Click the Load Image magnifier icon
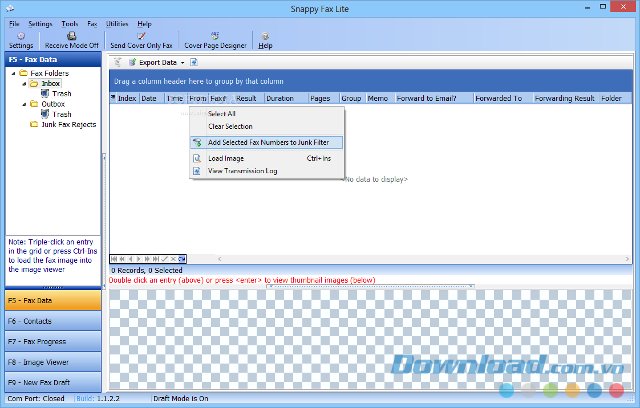Screen dimensions: 640x408 coord(197,158)
